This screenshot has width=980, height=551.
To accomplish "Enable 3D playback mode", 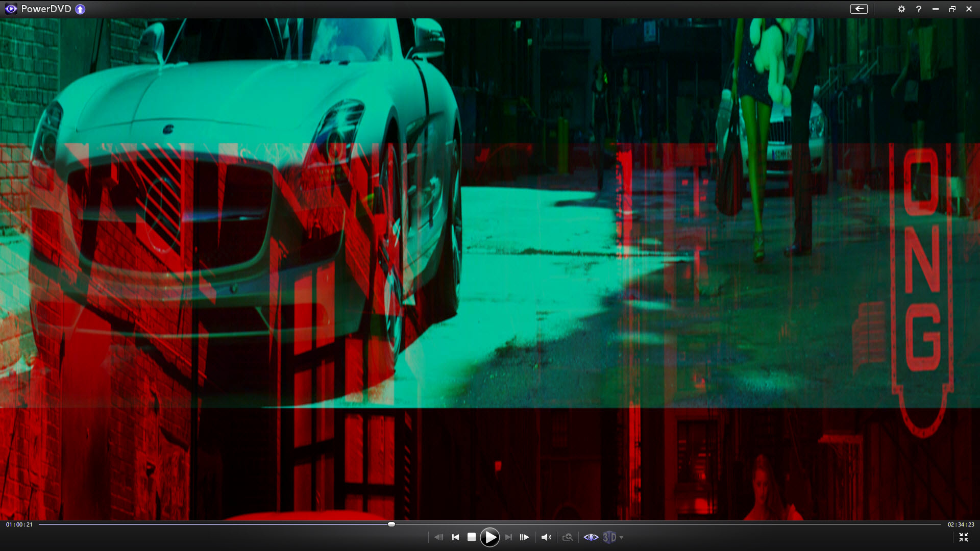I will [609, 537].
